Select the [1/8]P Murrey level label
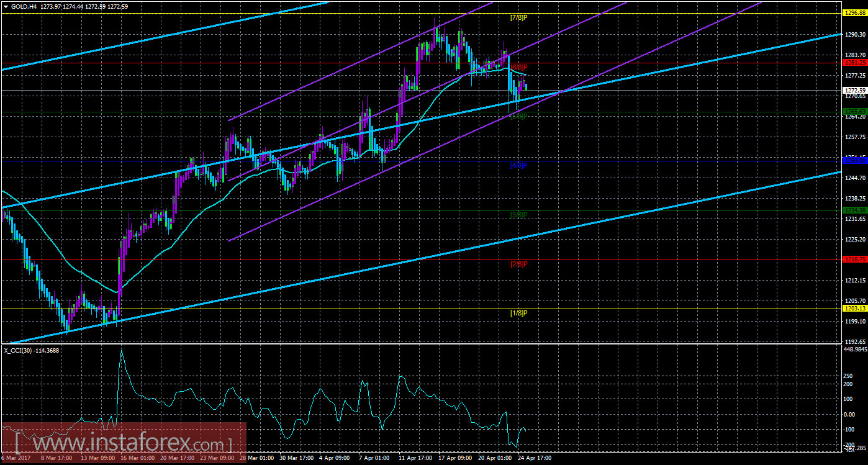This screenshot has height=465, width=868. pyautogui.click(x=518, y=313)
